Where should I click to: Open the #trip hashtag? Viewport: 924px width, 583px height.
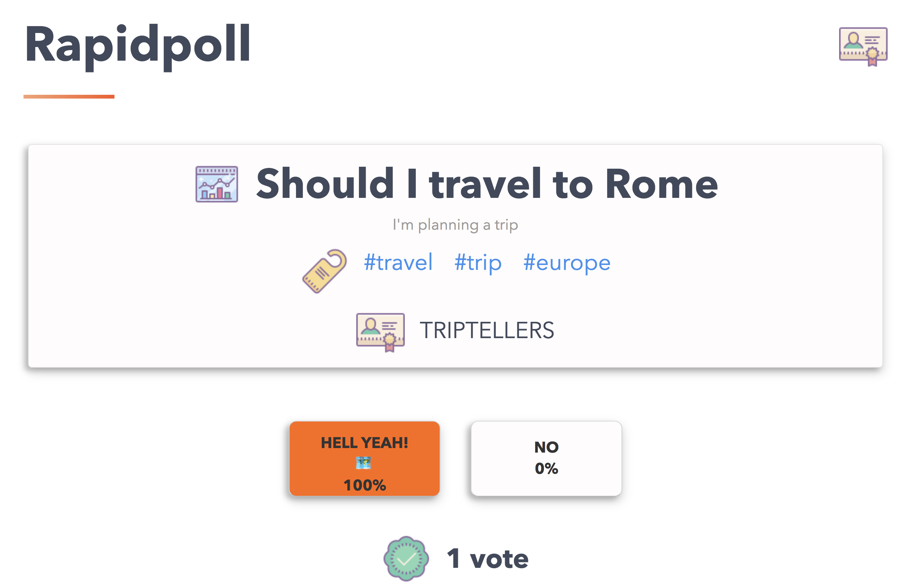478,263
